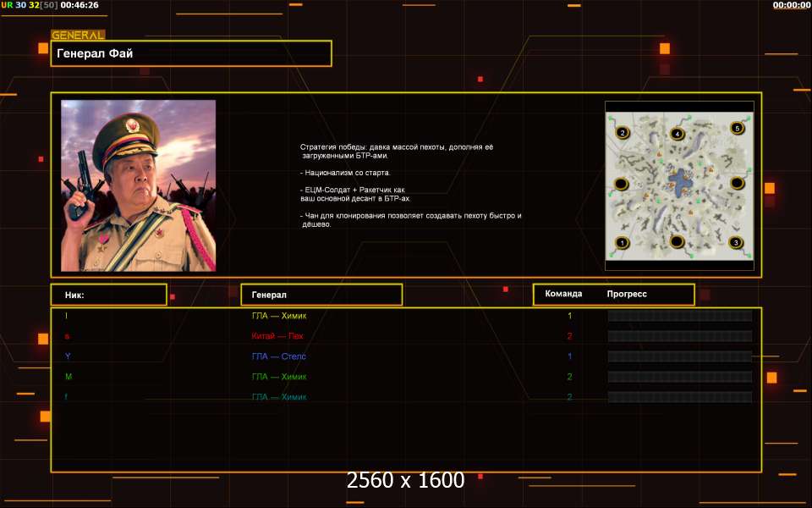Pick start position 3 on the minimap
The image size is (812, 508).
[736, 243]
